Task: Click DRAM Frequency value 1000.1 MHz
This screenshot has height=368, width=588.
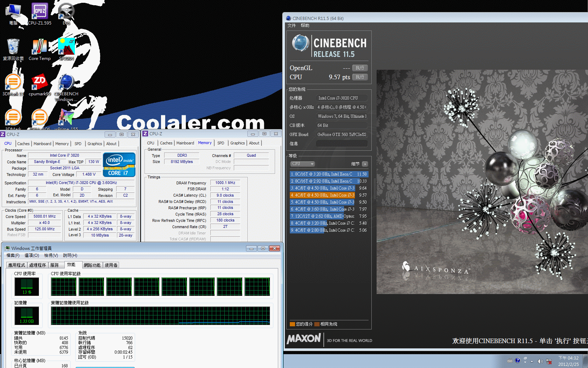Action: pos(225,183)
